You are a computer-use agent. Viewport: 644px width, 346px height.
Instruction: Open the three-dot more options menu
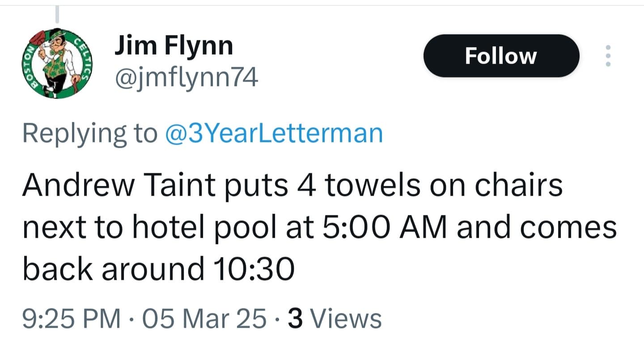[x=608, y=56]
